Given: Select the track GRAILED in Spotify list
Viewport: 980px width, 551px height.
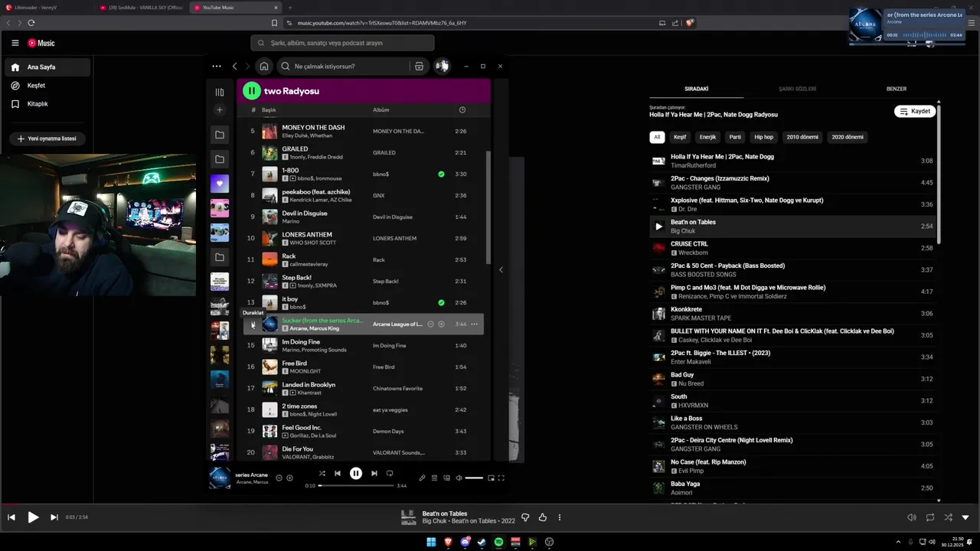Looking at the screenshot, I should click(x=364, y=152).
